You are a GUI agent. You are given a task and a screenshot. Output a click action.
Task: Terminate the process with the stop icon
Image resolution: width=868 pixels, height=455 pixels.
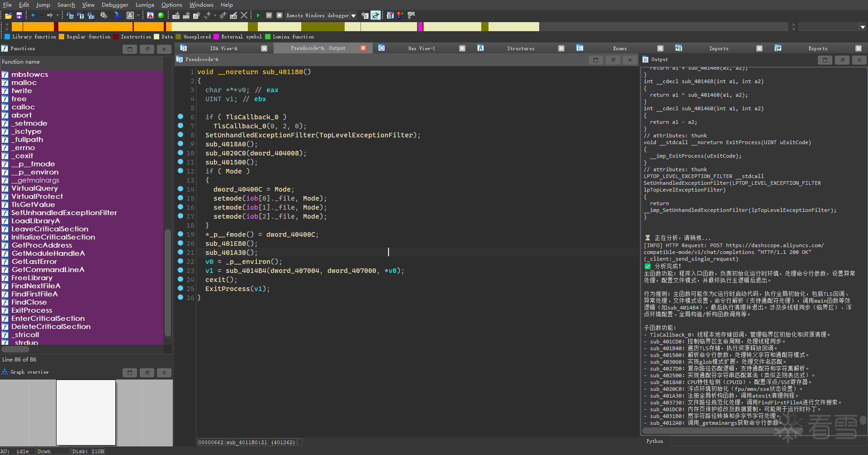(280, 15)
